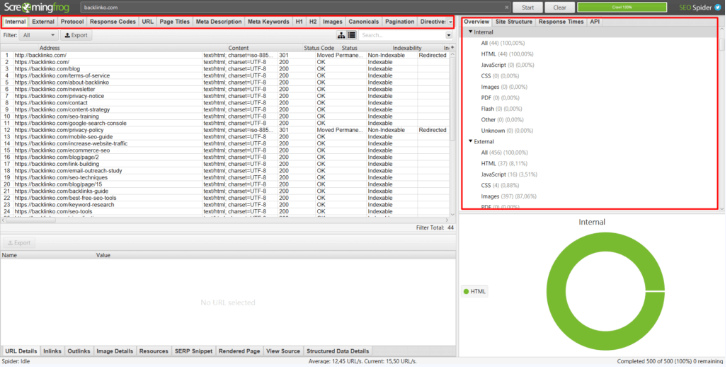Click the Twitter bird icon
This screenshot has height=367, width=726.
tap(718, 7)
